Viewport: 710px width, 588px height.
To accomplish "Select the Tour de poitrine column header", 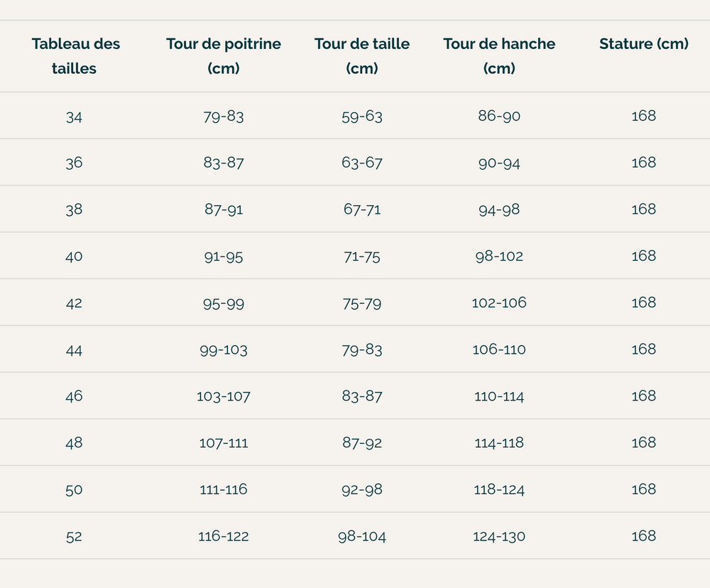I will 223,56.
